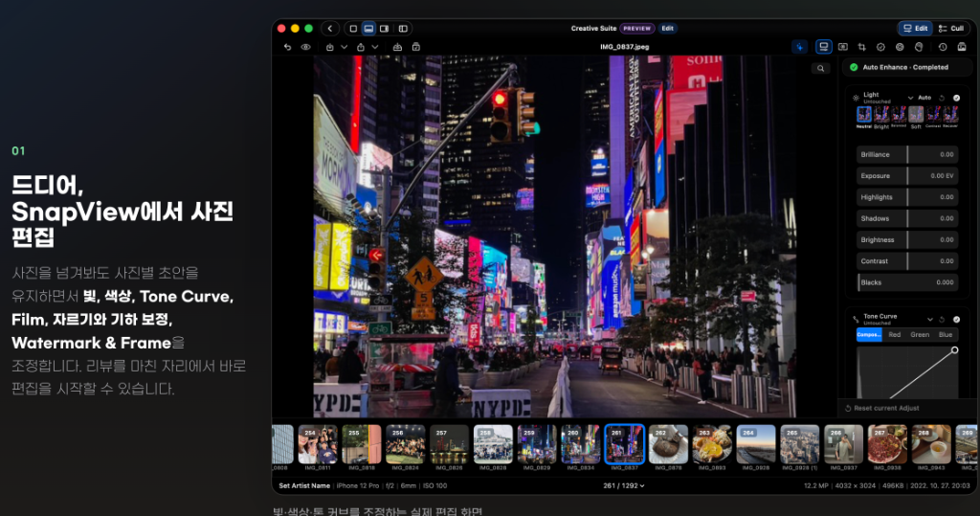Select the Adjust sliders panel icon
Image resolution: width=980 pixels, height=516 pixels.
[x=824, y=47]
